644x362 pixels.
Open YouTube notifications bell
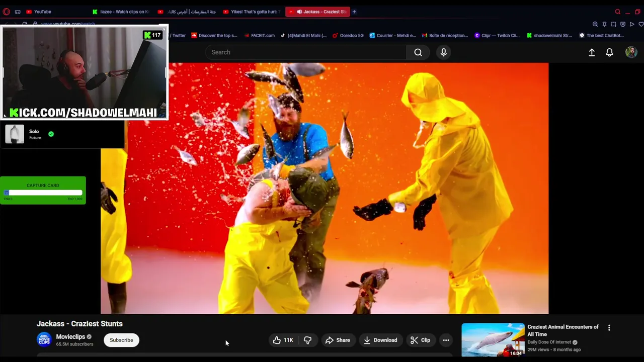point(609,52)
